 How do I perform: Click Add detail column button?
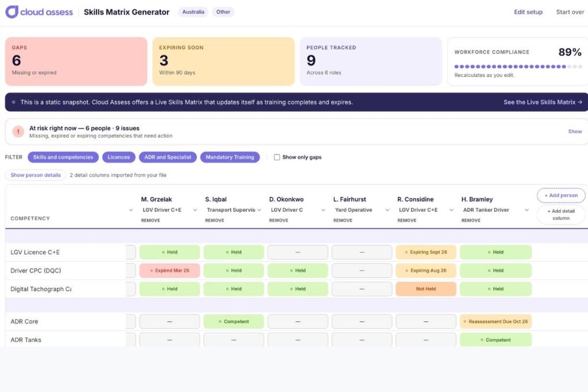[x=561, y=214]
